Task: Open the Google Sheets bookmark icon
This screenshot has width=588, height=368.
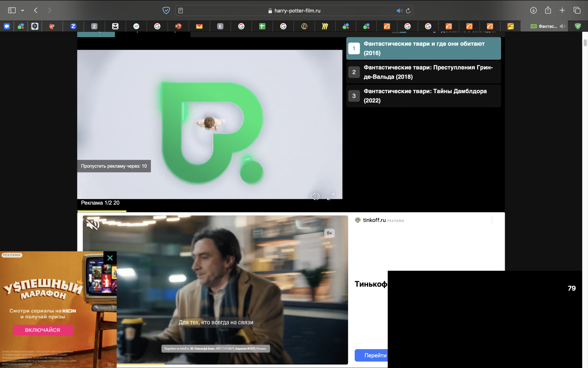Action: [262, 26]
